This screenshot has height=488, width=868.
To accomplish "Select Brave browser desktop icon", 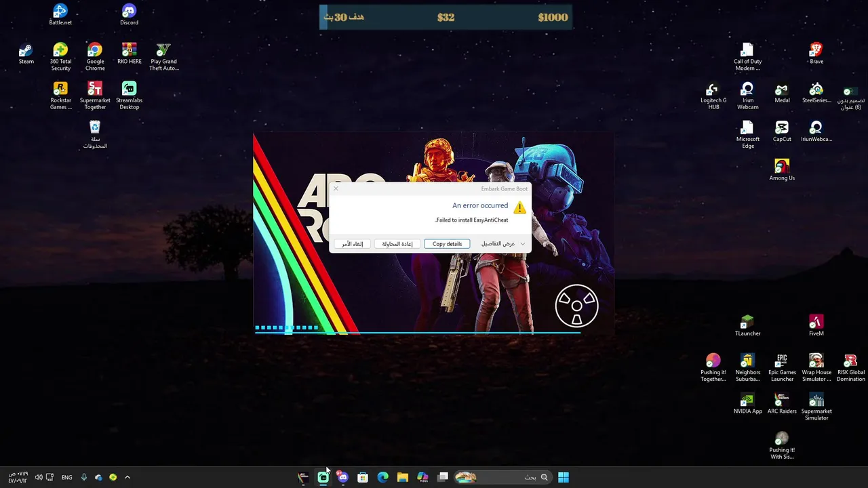I will point(816,54).
